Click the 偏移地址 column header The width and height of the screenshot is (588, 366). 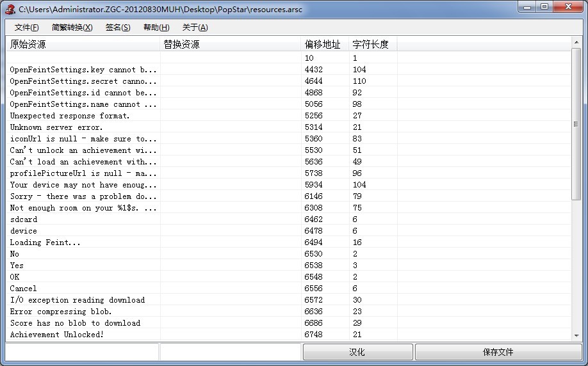pyautogui.click(x=325, y=44)
